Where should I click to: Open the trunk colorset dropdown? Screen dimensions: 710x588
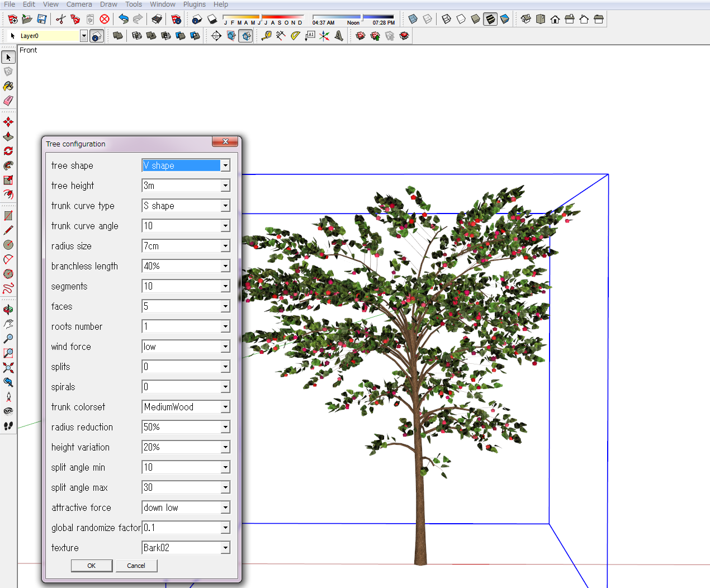225,407
